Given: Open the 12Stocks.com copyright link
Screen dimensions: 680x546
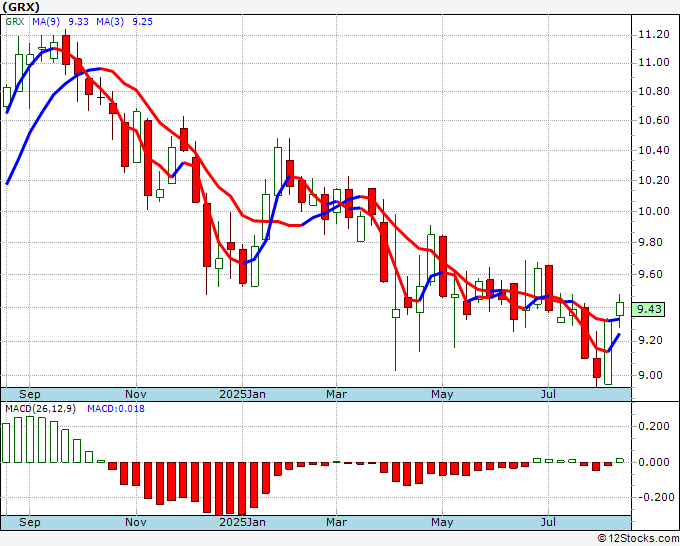Looking at the screenshot, I should 638,539.
